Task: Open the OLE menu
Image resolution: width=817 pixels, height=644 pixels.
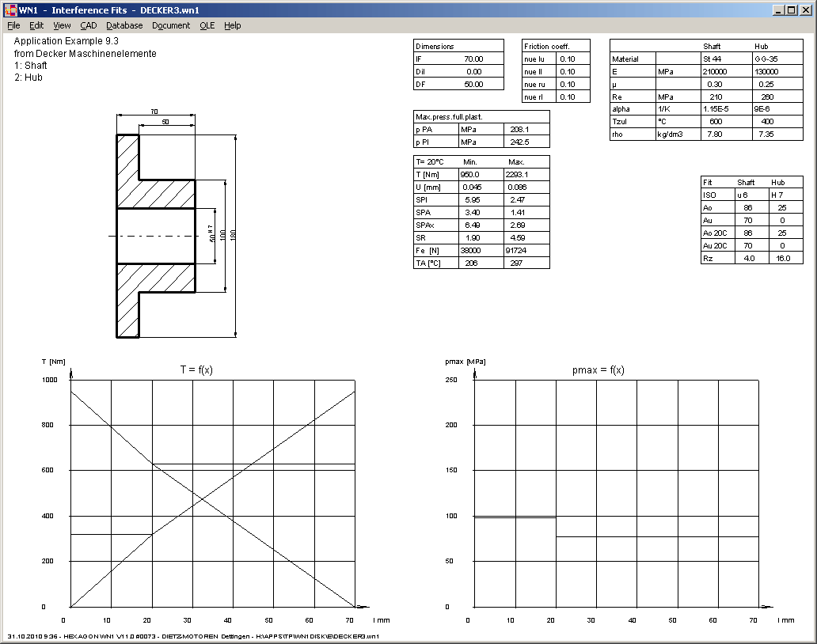Action: tap(207, 25)
